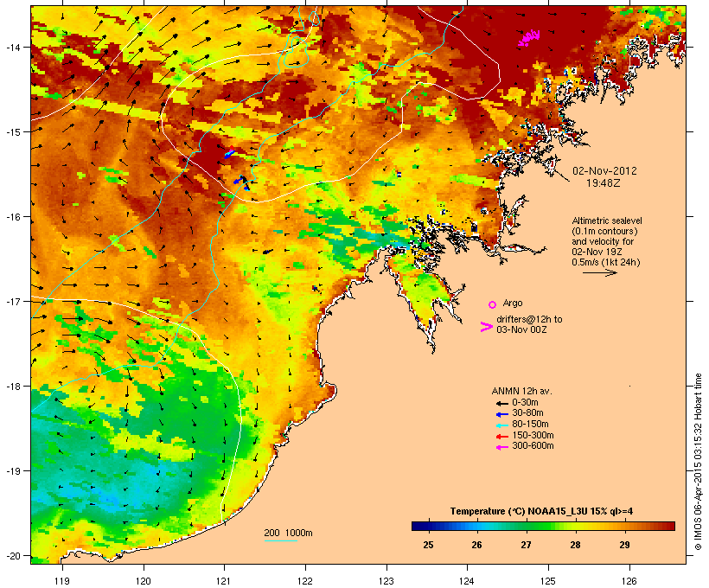
Task: Click the 122 longitude axis label
Action: pyautogui.click(x=305, y=581)
